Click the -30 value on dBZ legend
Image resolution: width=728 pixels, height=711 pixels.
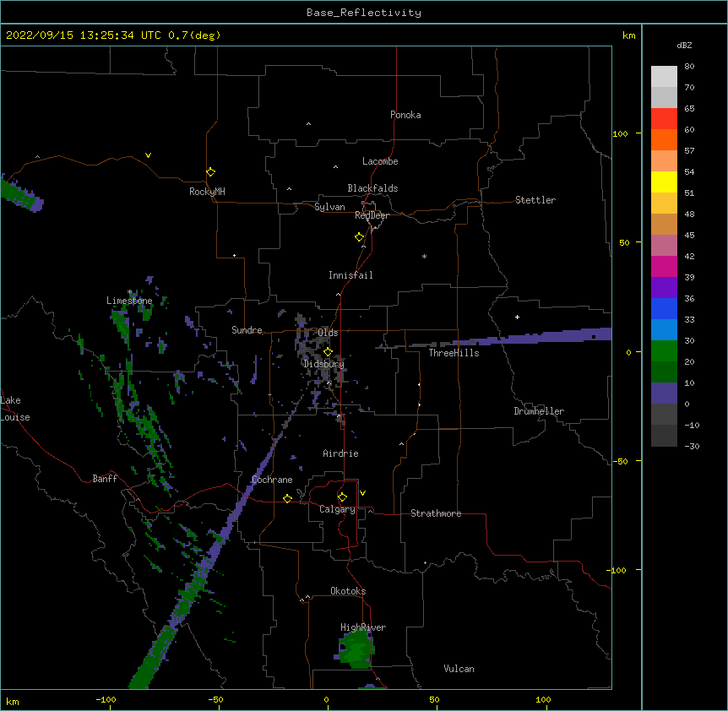692,446
